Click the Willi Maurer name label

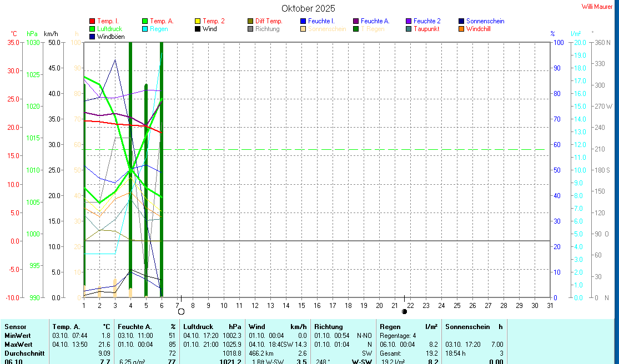click(597, 7)
